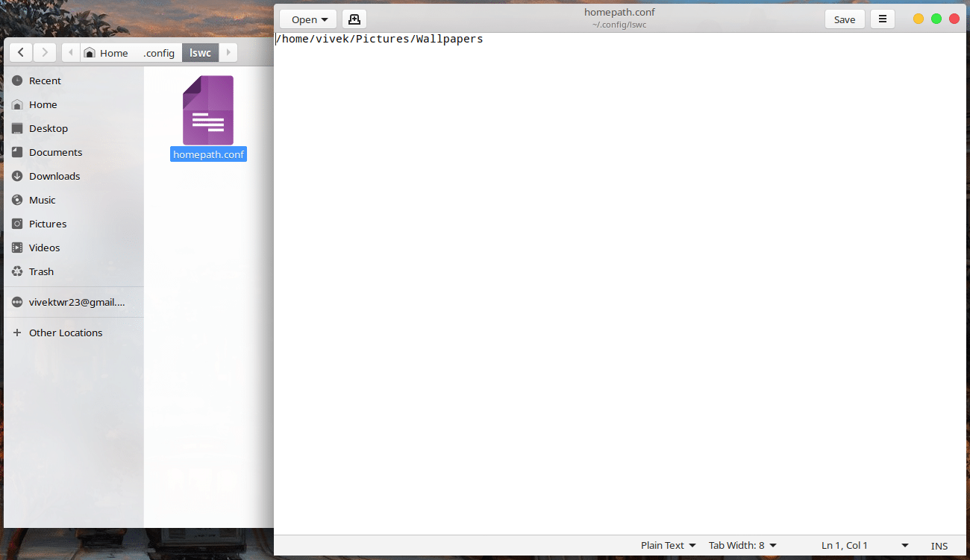970x560 pixels.
Task: Click the Downloads arrow icon
Action: click(17, 176)
